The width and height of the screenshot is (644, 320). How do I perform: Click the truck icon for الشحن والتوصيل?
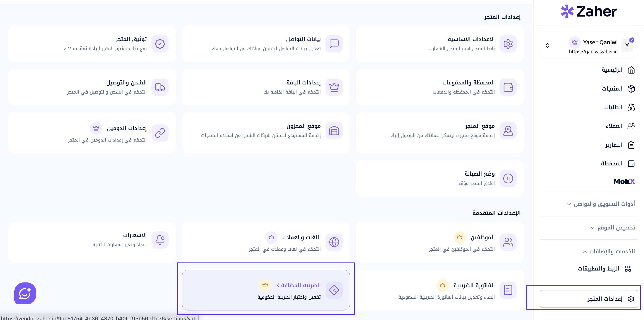(160, 87)
